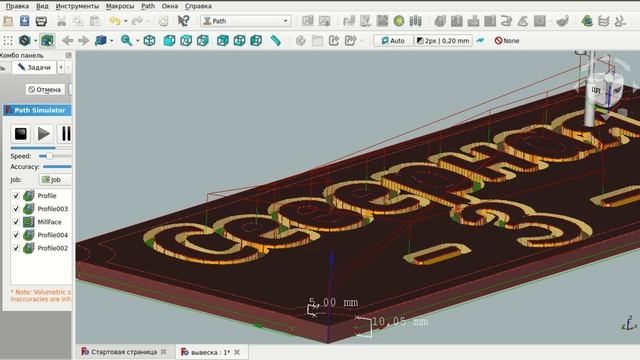Set the top view cube icon
Screen dimensions: 640x360
coord(186,40)
